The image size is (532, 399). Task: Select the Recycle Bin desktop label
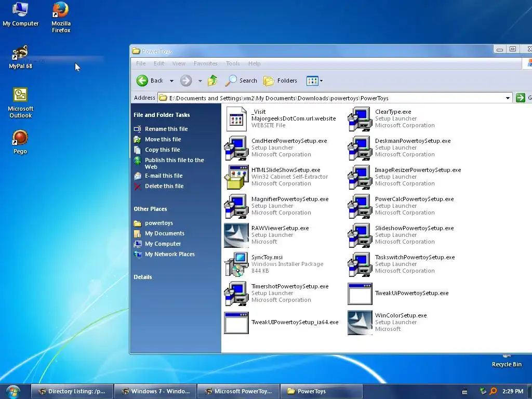pos(507,364)
